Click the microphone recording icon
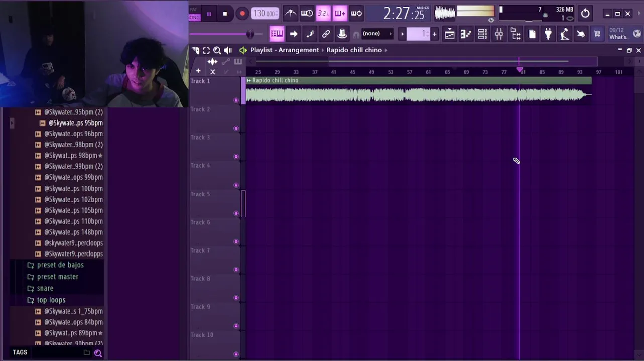Viewport: 644px width, 361px height. 564,34
